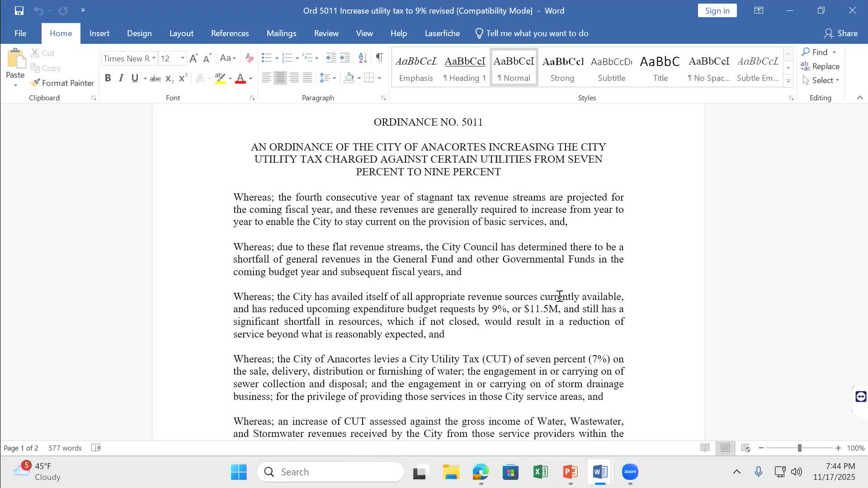The width and height of the screenshot is (868, 488).
Task: Expand the Find dropdown arrow
Action: [834, 52]
